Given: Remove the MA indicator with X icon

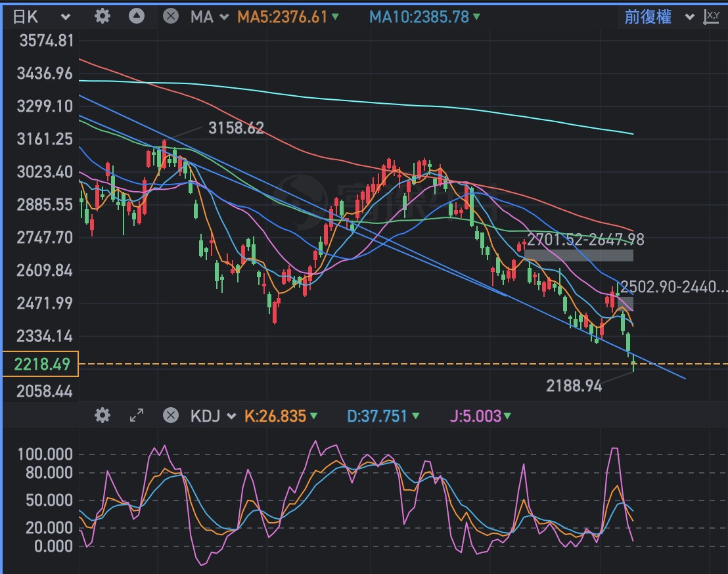Looking at the screenshot, I should tap(170, 16).
